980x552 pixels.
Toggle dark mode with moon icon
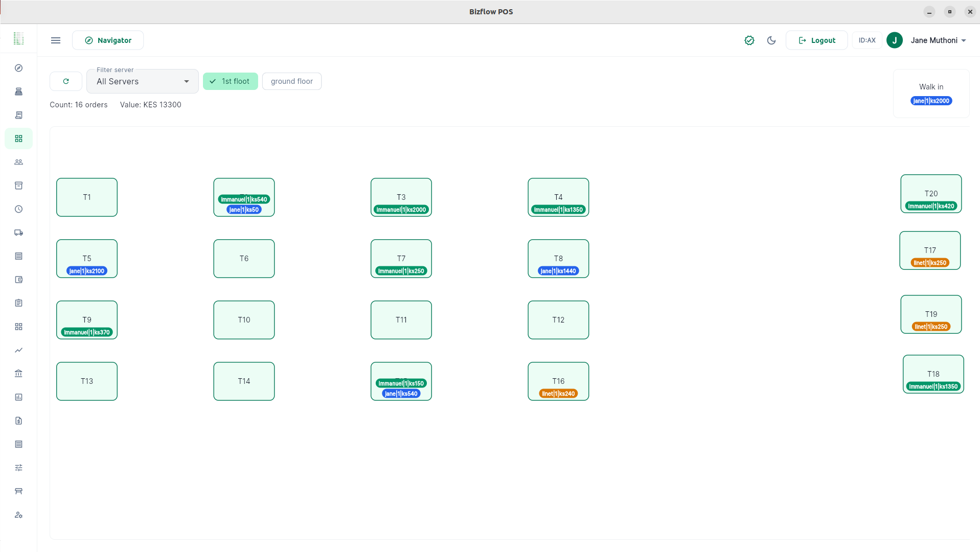coord(771,40)
